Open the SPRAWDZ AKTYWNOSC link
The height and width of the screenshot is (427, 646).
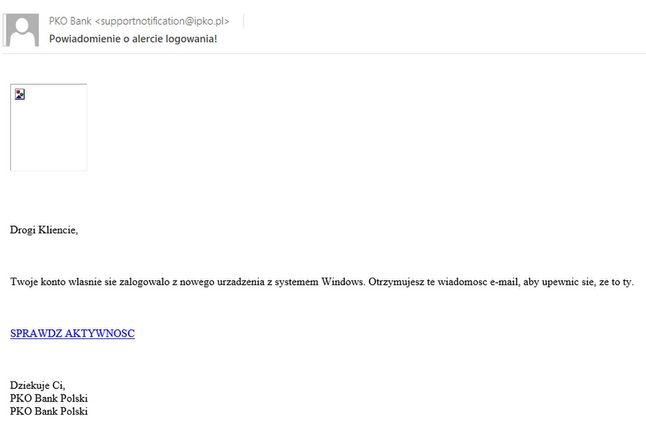73,333
